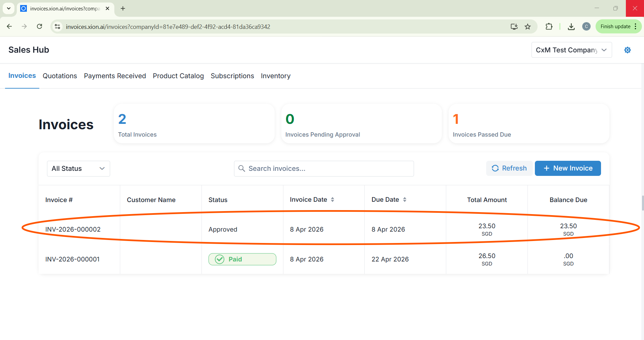The height and width of the screenshot is (340, 644).
Task: Switch to the Quotations tab
Action: point(60,76)
